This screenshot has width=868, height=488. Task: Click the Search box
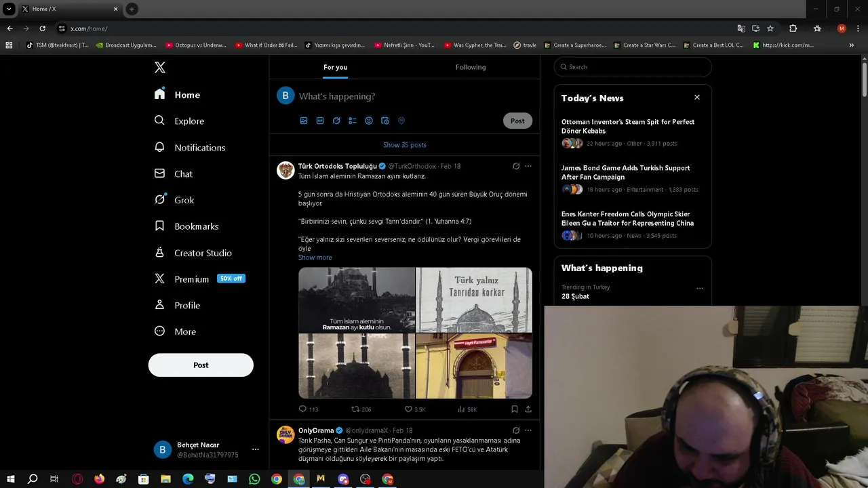pyautogui.click(x=633, y=67)
